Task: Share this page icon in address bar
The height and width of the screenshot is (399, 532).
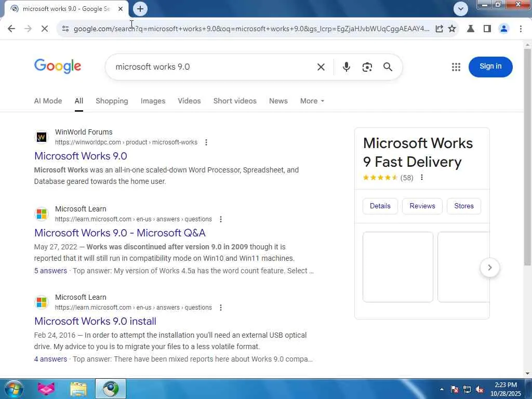Action: pyautogui.click(x=439, y=29)
